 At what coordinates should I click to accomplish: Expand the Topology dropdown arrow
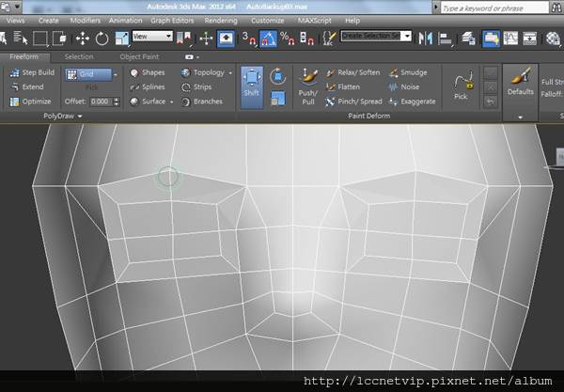click(x=230, y=73)
